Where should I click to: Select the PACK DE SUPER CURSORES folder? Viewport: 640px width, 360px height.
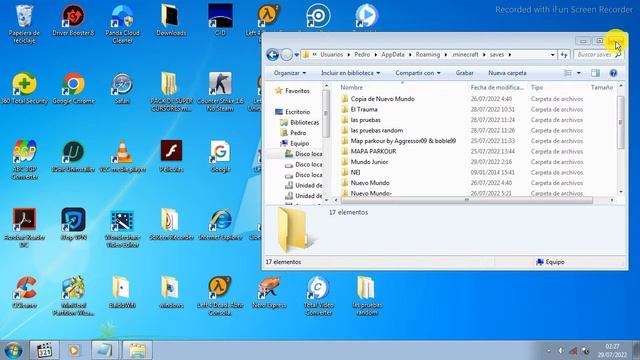[x=171, y=92]
